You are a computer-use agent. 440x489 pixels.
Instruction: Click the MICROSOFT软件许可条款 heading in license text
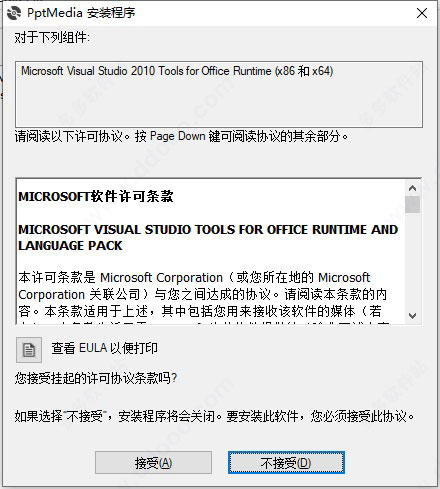point(96,196)
